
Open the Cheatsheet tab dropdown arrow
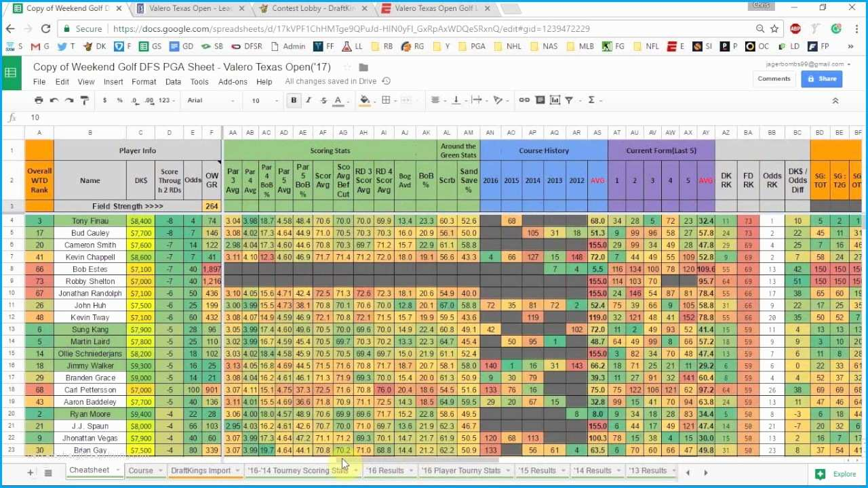118,470
